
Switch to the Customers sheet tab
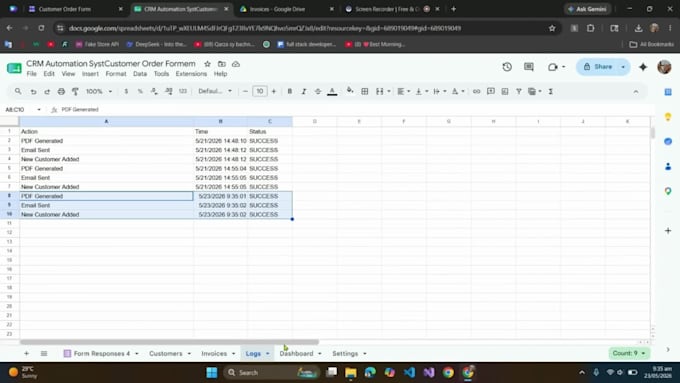[166, 354]
